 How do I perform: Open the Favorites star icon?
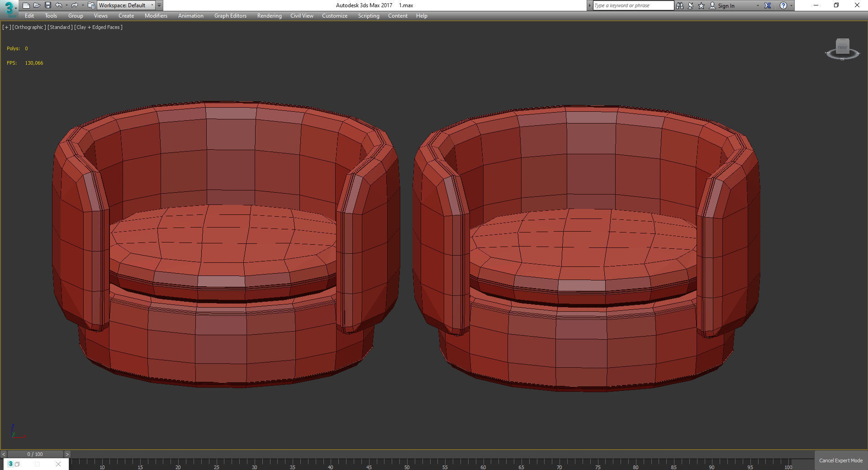click(x=702, y=5)
